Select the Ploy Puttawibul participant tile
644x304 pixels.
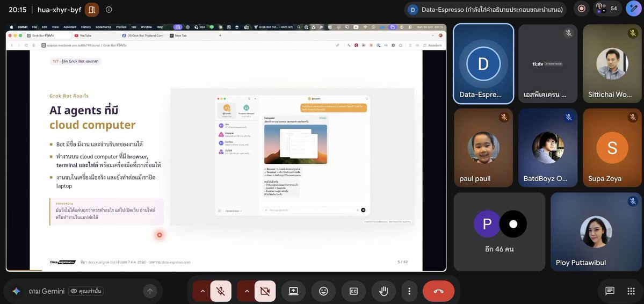tap(596, 232)
